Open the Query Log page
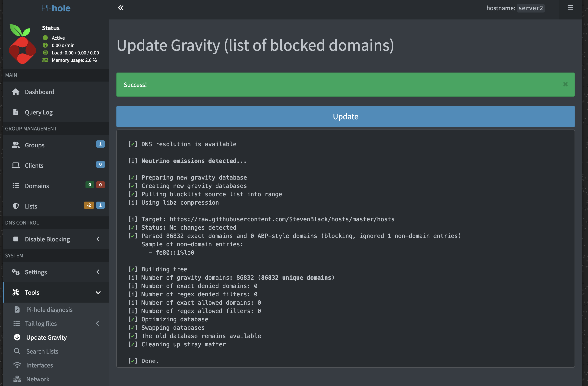 click(38, 112)
